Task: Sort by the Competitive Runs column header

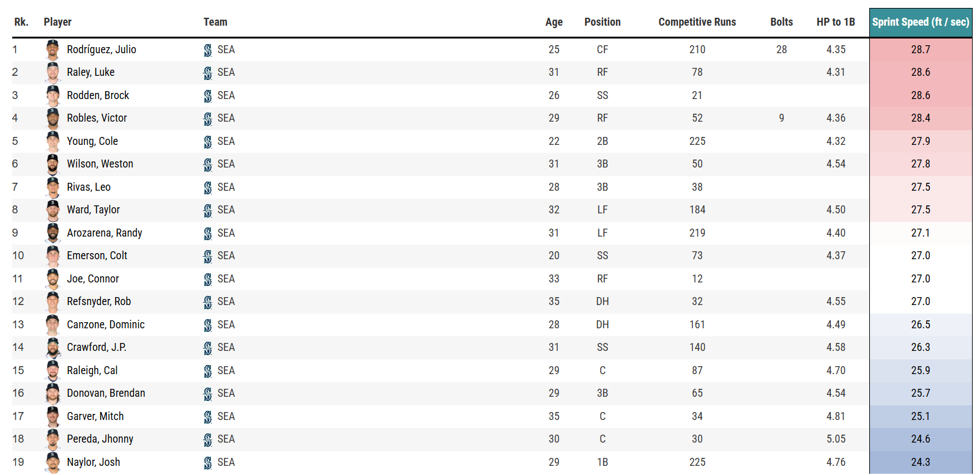Action: [697, 22]
